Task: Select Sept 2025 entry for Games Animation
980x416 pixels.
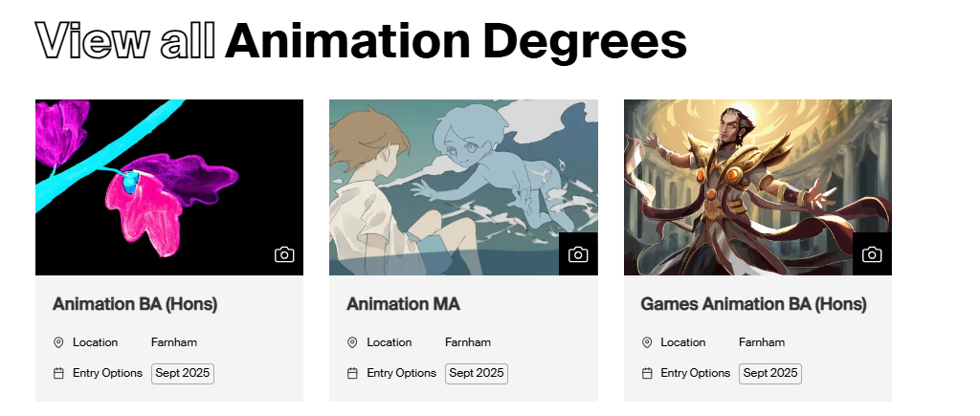Action: (769, 373)
